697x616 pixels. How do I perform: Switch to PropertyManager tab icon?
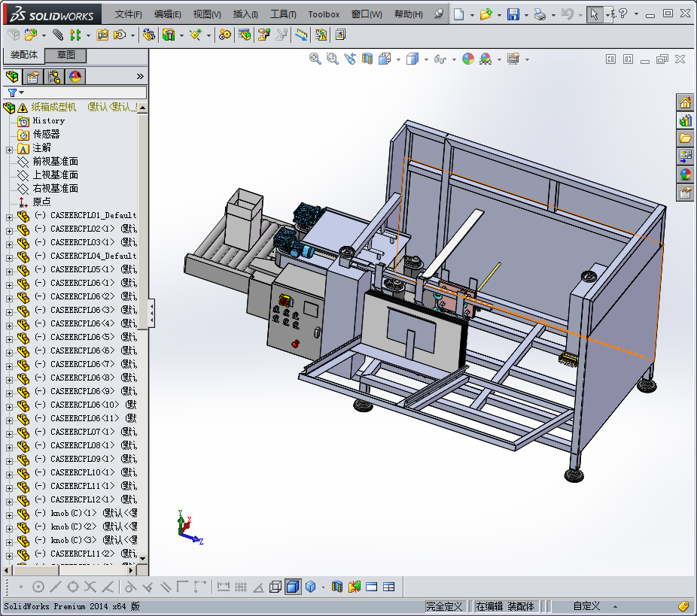[x=33, y=77]
